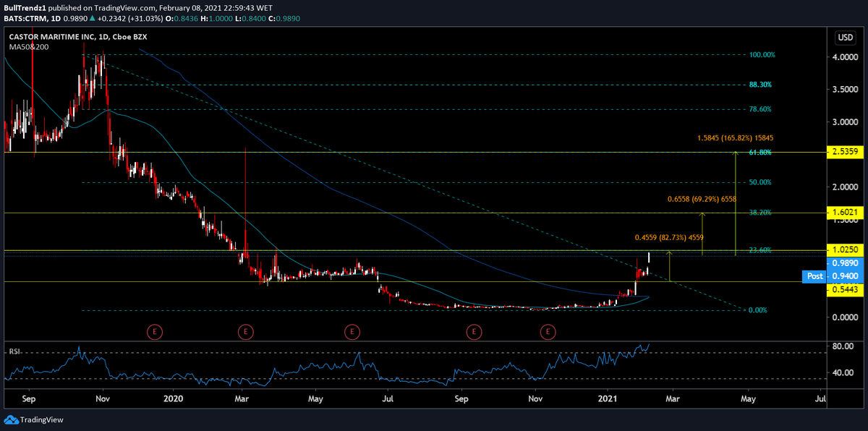This screenshot has height=431, width=868.
Task: Select the 61.80% Fibonacci level label
Action: pyautogui.click(x=760, y=153)
